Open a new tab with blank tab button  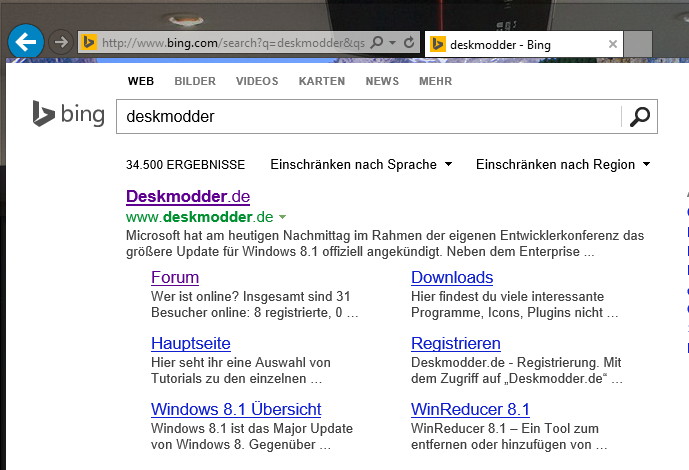coord(638,44)
